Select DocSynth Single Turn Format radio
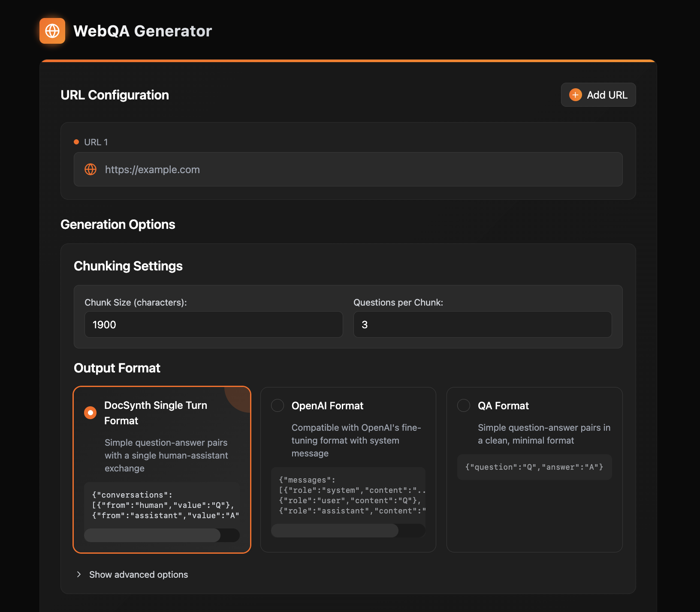The image size is (700, 612). pyautogui.click(x=91, y=413)
